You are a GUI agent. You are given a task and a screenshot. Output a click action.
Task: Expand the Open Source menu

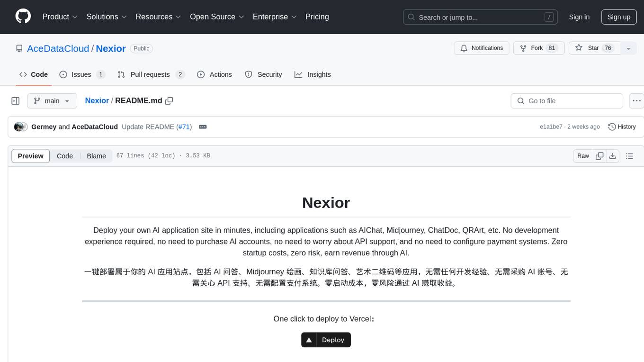tap(217, 17)
